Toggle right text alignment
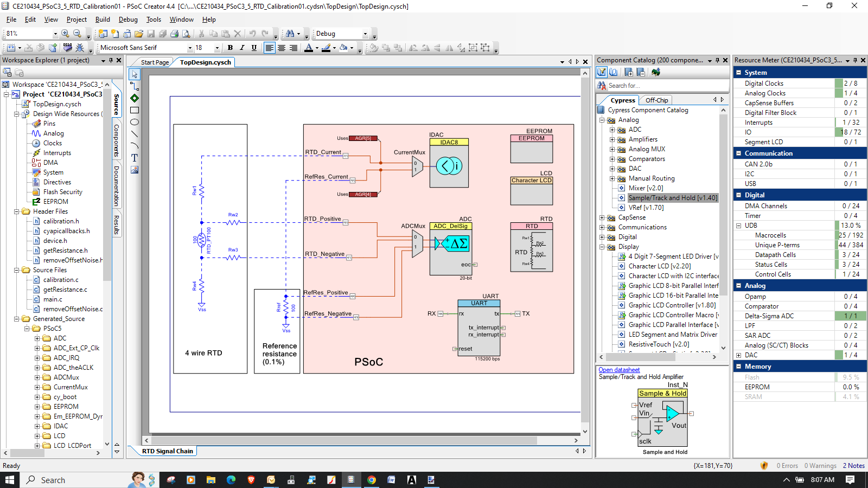Image resolution: width=868 pixels, height=488 pixels. pos(293,48)
